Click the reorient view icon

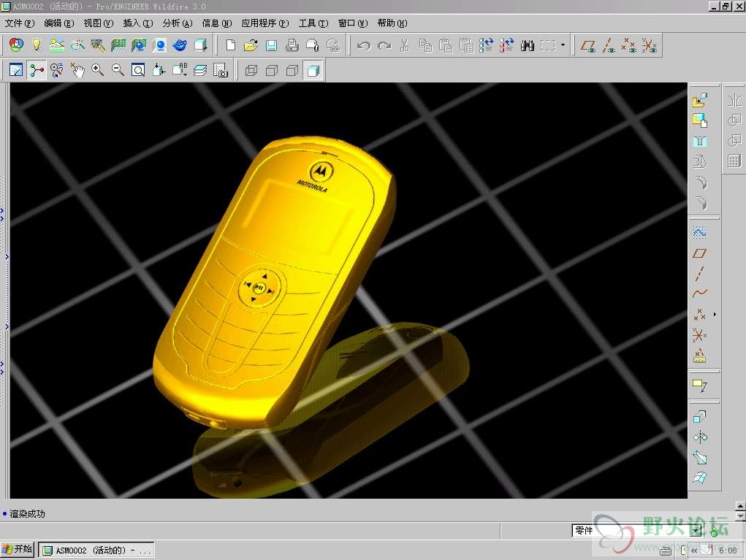click(159, 70)
